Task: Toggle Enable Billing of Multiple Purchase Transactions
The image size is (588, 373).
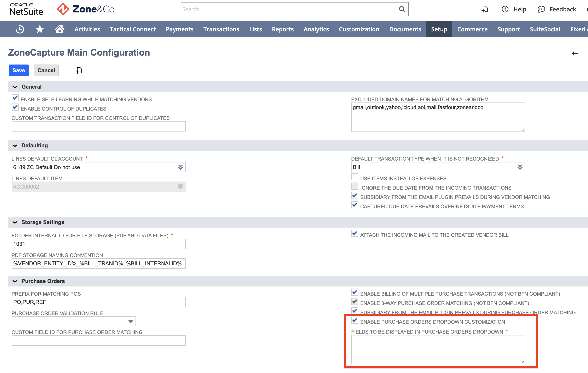Action: [354, 292]
